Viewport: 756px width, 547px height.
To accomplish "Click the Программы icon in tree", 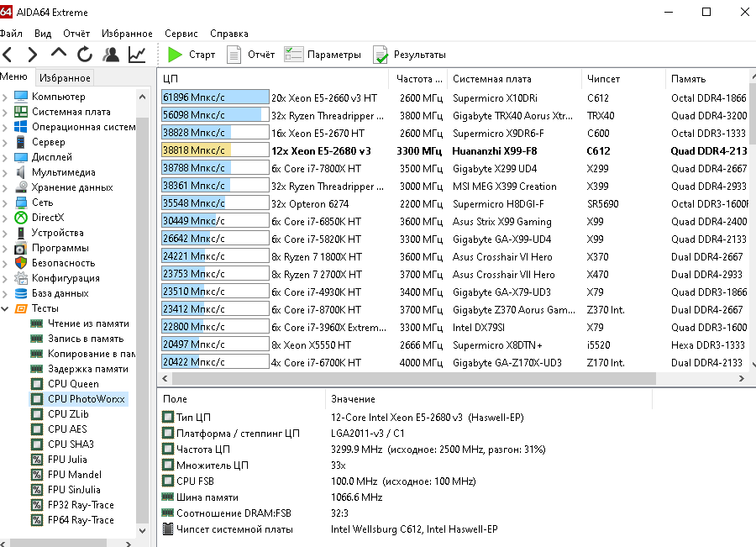I will point(21,248).
